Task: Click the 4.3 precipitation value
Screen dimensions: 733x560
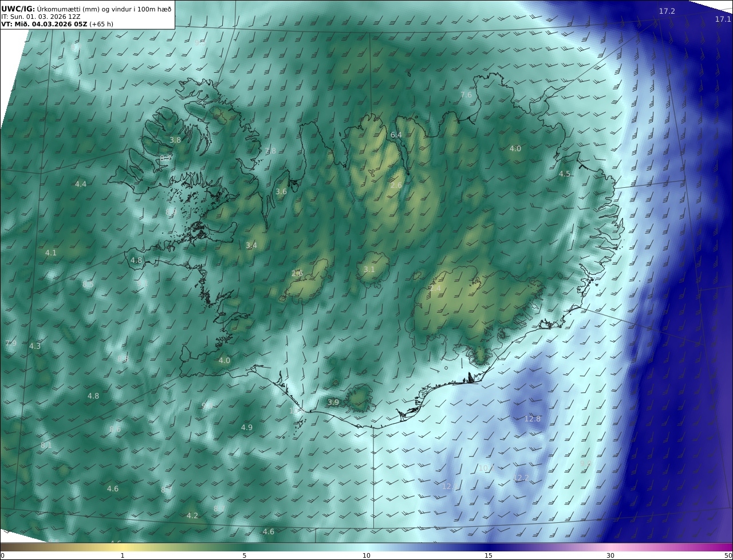Action: 35,346
